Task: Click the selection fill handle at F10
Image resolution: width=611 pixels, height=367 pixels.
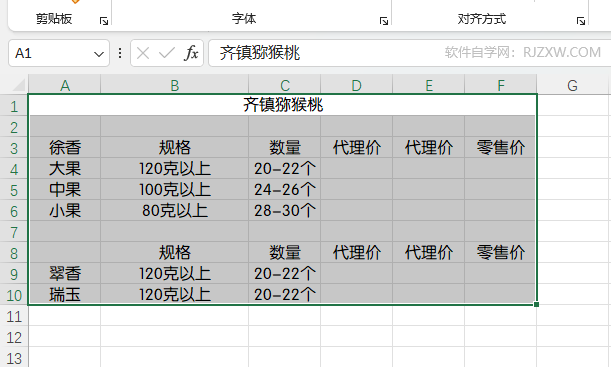Action: [x=537, y=304]
